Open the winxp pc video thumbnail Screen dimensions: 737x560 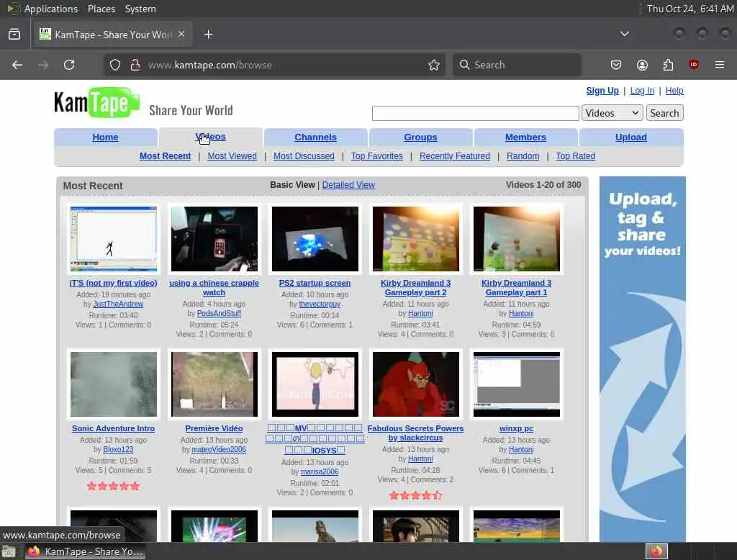(x=517, y=384)
